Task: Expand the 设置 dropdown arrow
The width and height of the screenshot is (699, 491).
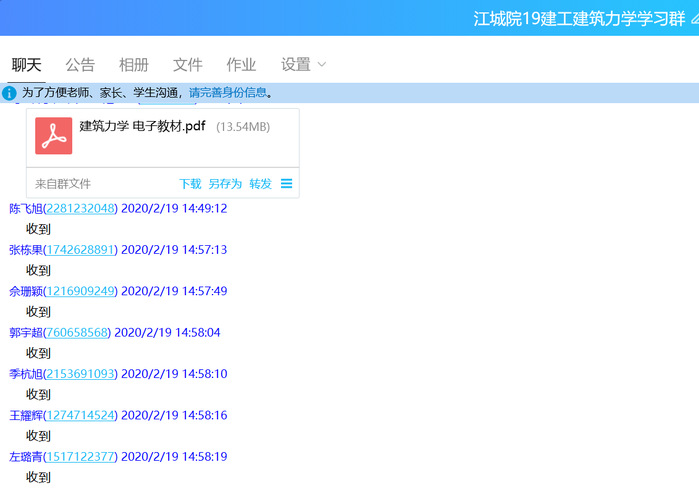Action: (322, 65)
